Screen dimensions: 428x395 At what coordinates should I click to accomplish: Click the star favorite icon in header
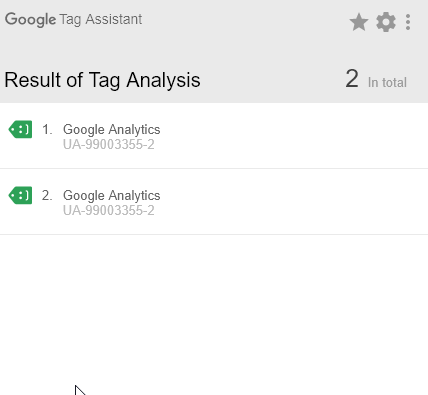(x=359, y=22)
